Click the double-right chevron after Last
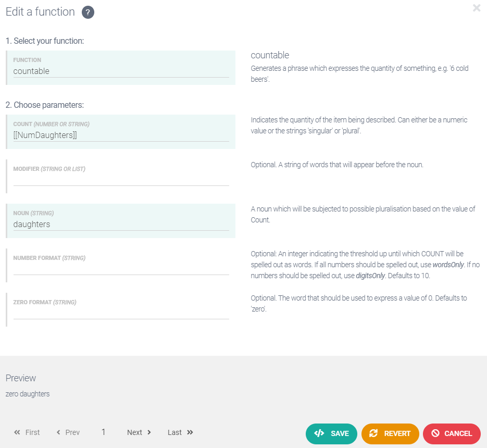The width and height of the screenshot is (487, 448). [190, 432]
